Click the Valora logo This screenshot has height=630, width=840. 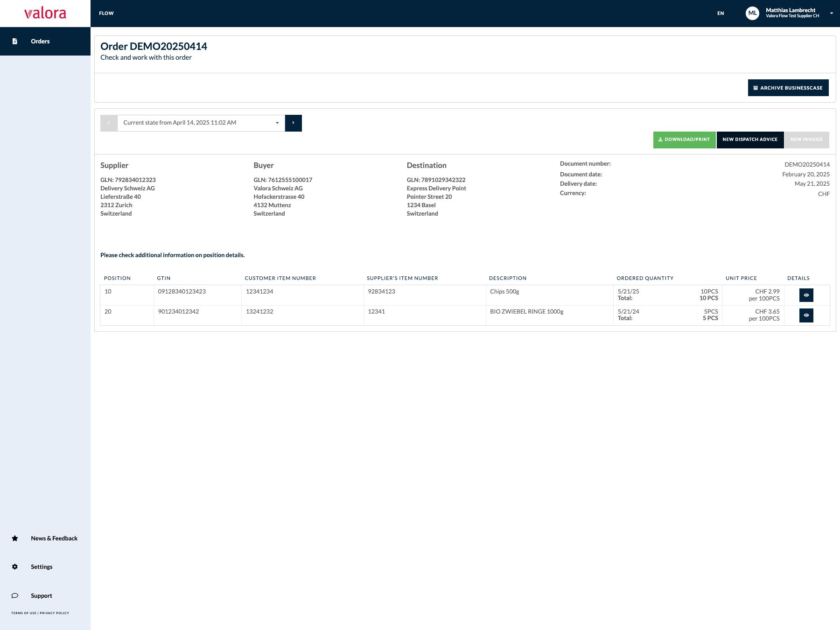45,13
